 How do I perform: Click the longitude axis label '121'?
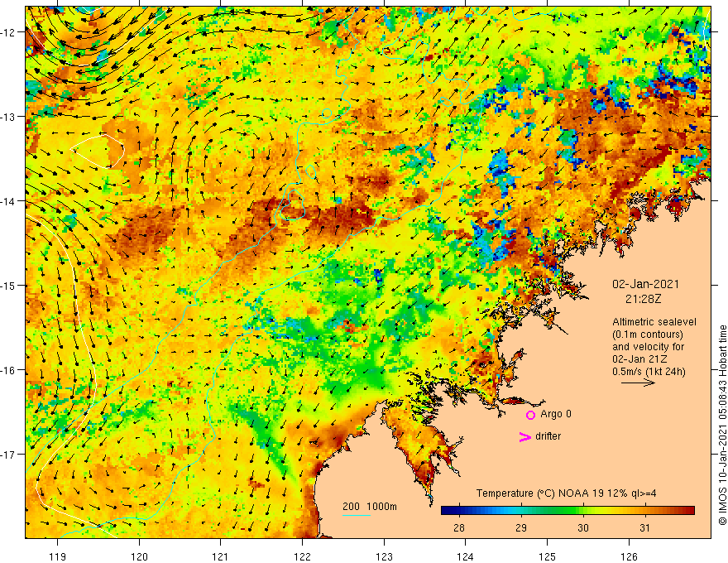point(221,556)
